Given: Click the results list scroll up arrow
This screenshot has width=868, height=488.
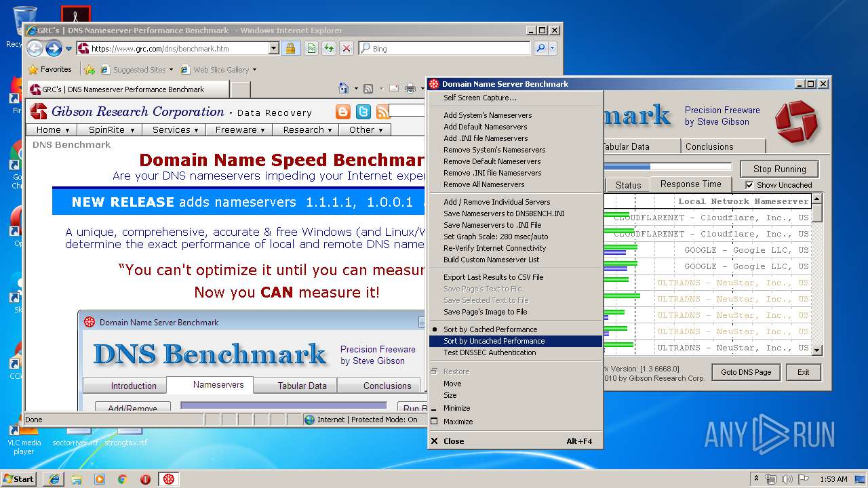Looking at the screenshot, I should click(817, 199).
